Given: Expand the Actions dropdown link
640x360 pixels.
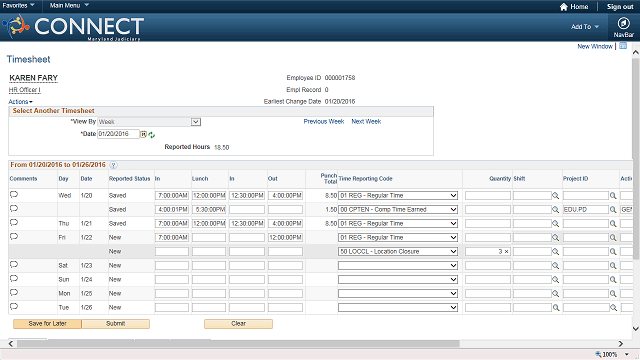Looking at the screenshot, I should (x=20, y=102).
